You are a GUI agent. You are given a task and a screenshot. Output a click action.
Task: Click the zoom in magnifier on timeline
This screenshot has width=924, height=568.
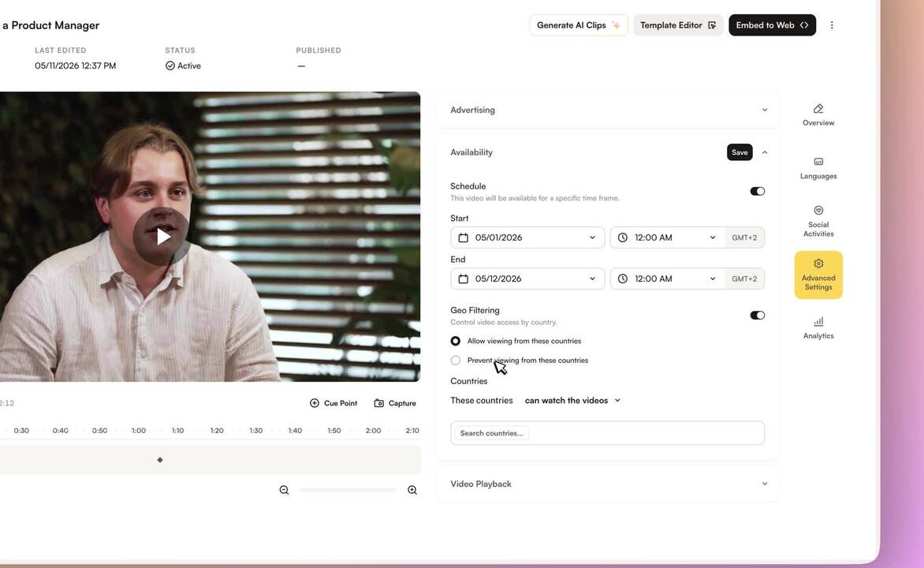[x=412, y=490]
